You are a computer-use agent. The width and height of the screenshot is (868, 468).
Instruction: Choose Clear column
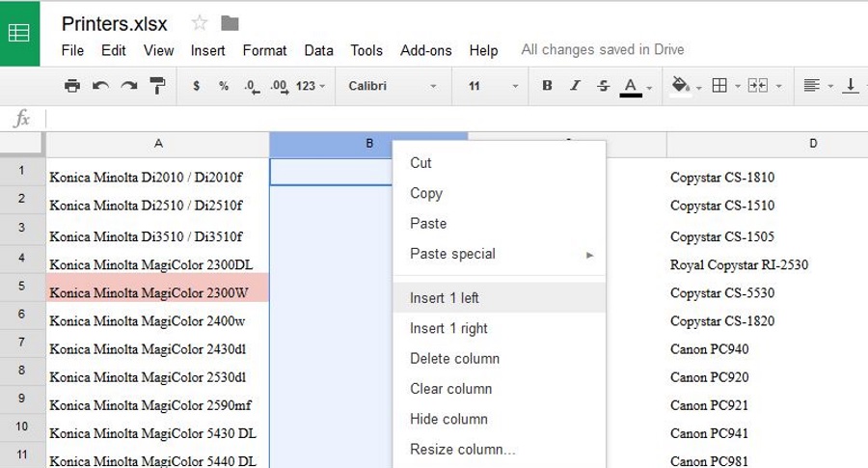point(500,389)
